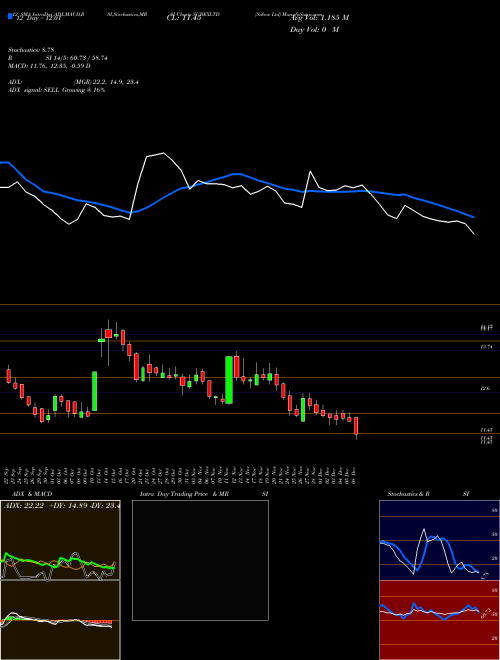Select the '12 Day = 12.91' SMA value

[x=39, y=18]
